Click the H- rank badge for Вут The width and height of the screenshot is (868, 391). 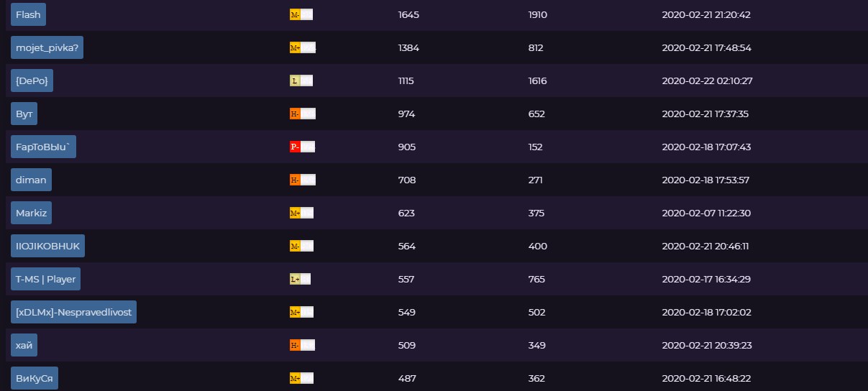[x=303, y=114]
